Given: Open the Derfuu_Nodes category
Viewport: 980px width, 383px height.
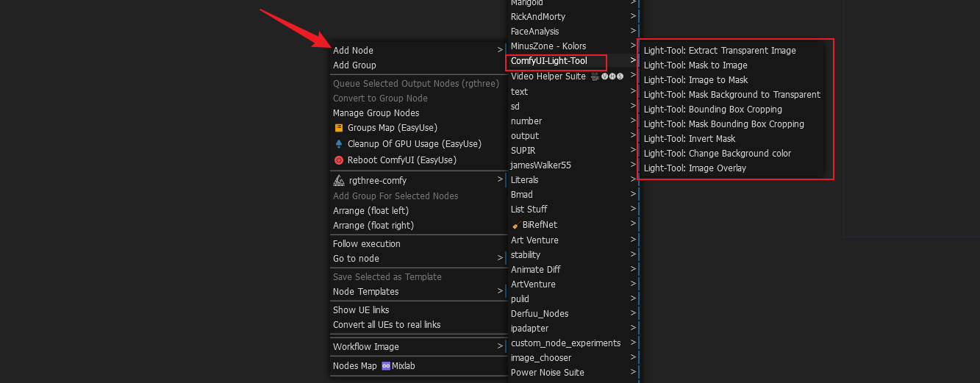Looking at the screenshot, I should click(573, 314).
